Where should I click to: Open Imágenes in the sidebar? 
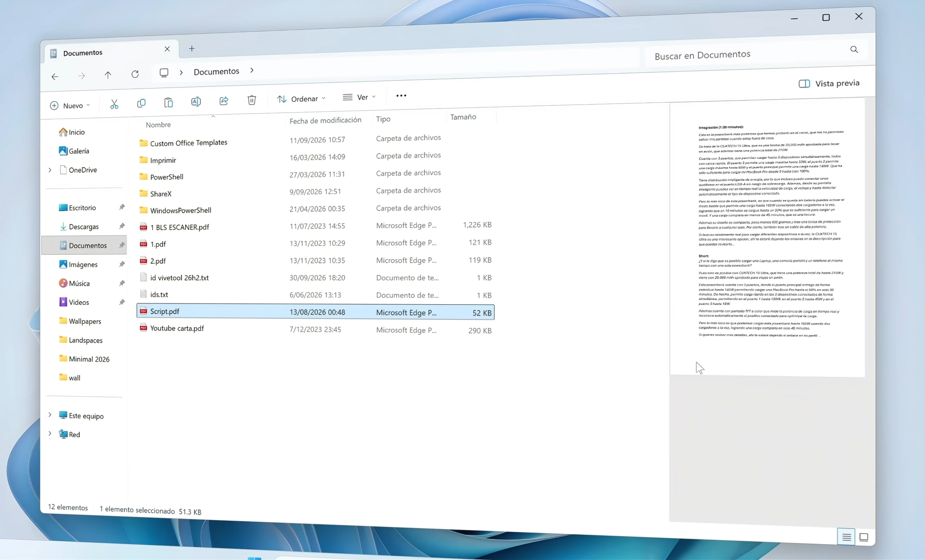tap(78, 265)
